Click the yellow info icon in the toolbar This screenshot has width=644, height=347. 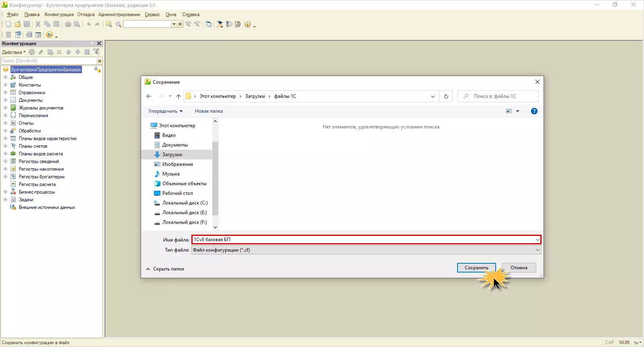pos(248,24)
